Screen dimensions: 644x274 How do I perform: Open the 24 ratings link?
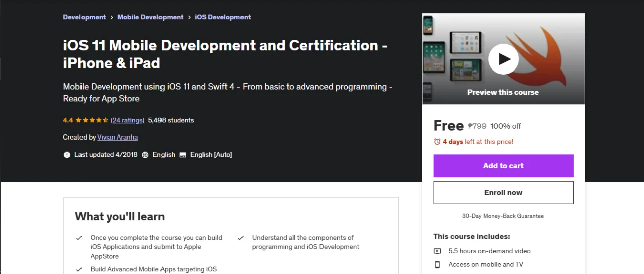pyautogui.click(x=127, y=120)
